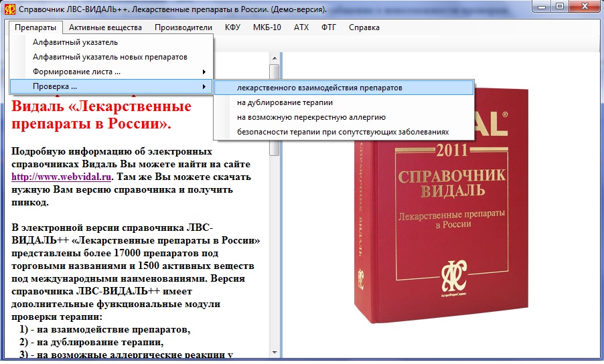The width and height of the screenshot is (604, 364).
Task: Click the scroll down arrow of text pane
Action: (275, 352)
